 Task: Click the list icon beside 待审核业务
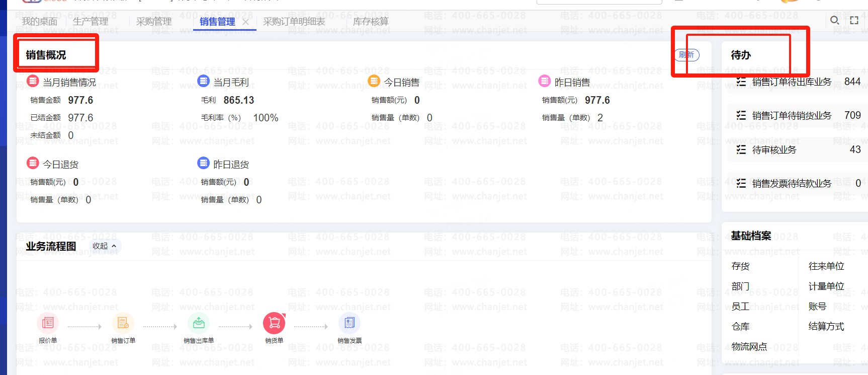tap(741, 149)
